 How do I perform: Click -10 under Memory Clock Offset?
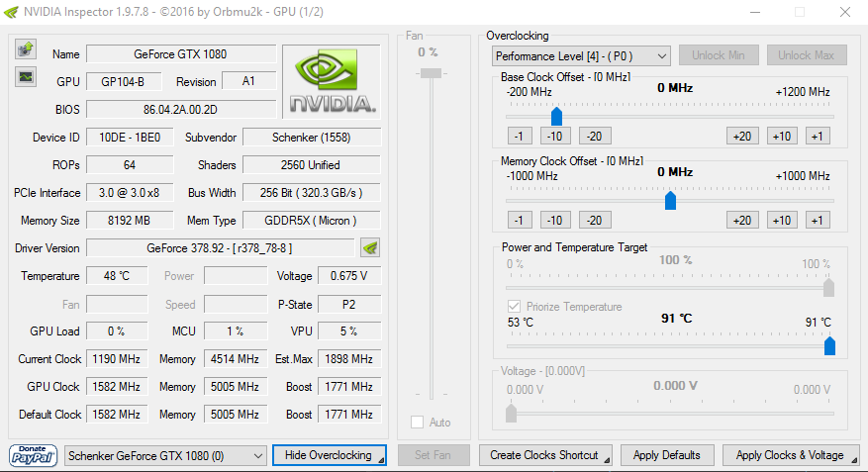tap(554, 221)
